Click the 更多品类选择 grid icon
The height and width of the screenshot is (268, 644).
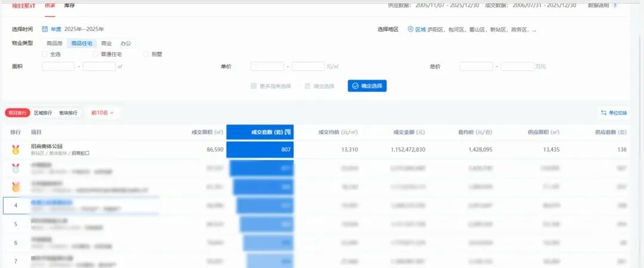tap(254, 86)
